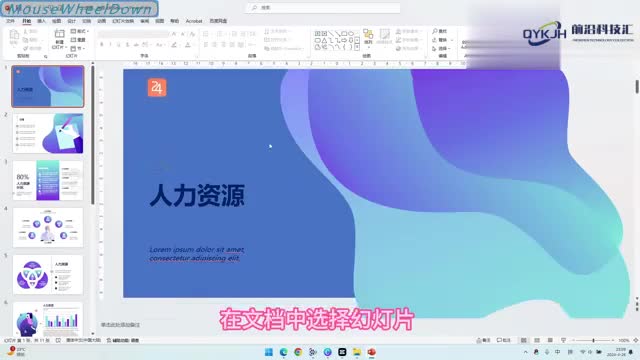Select slide 4 thumbnail
The image size is (640, 360).
(48, 227)
